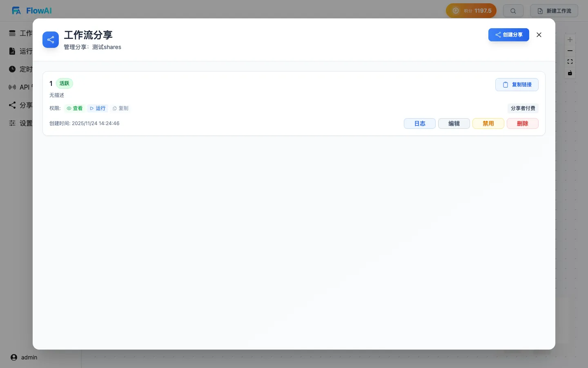Click the 查看 view permission tag
Screen dimensions: 588x368
[x=75, y=108]
